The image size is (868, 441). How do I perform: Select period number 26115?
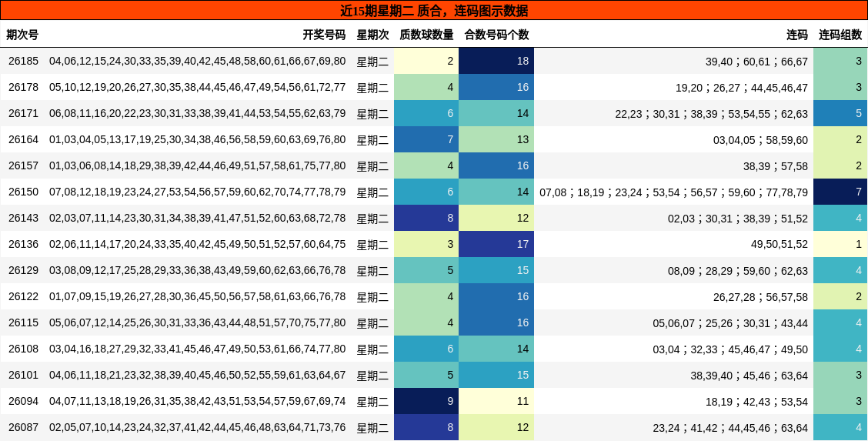(x=23, y=323)
